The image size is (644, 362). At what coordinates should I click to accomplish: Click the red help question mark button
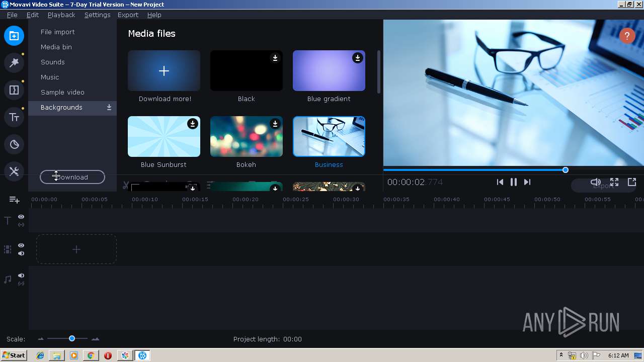tap(627, 36)
